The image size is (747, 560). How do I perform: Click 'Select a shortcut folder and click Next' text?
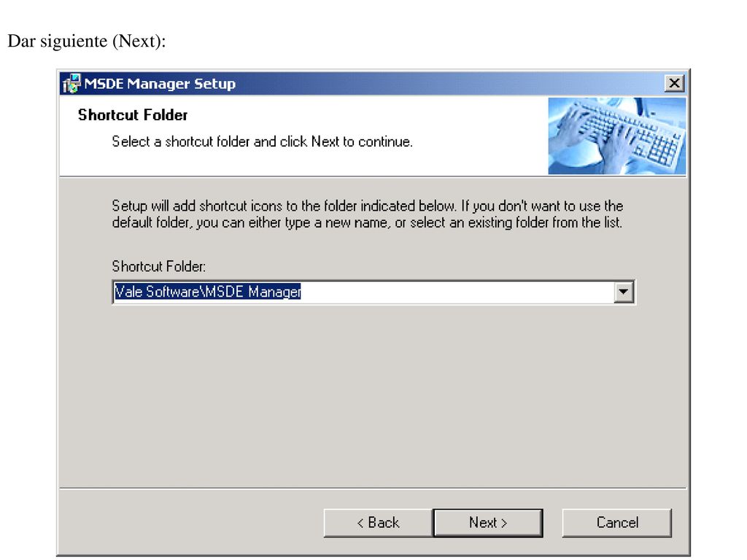click(262, 142)
